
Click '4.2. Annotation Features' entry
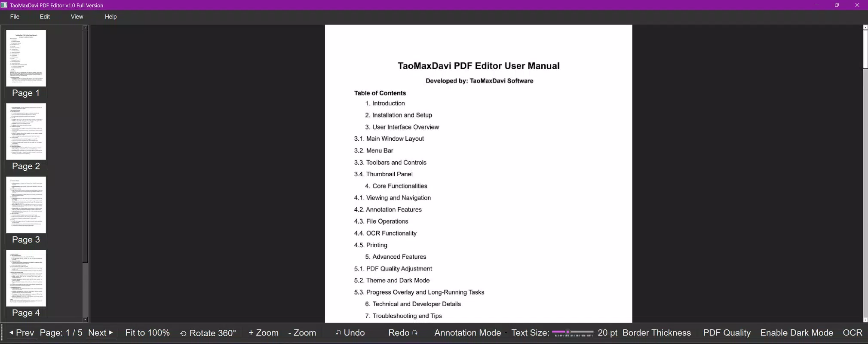click(x=388, y=209)
